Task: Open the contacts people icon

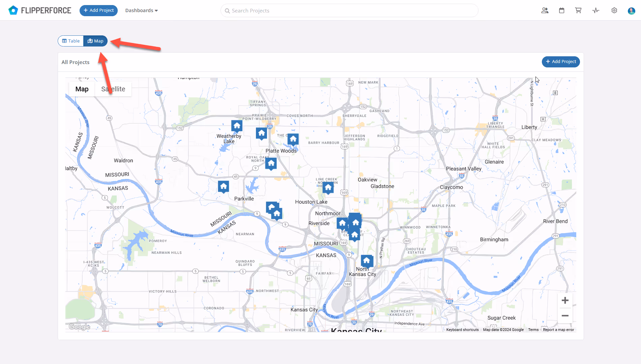Action: [x=545, y=10]
